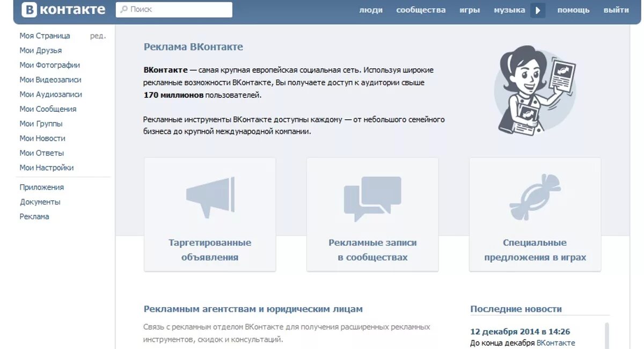Open Документы in sidebar

40,202
